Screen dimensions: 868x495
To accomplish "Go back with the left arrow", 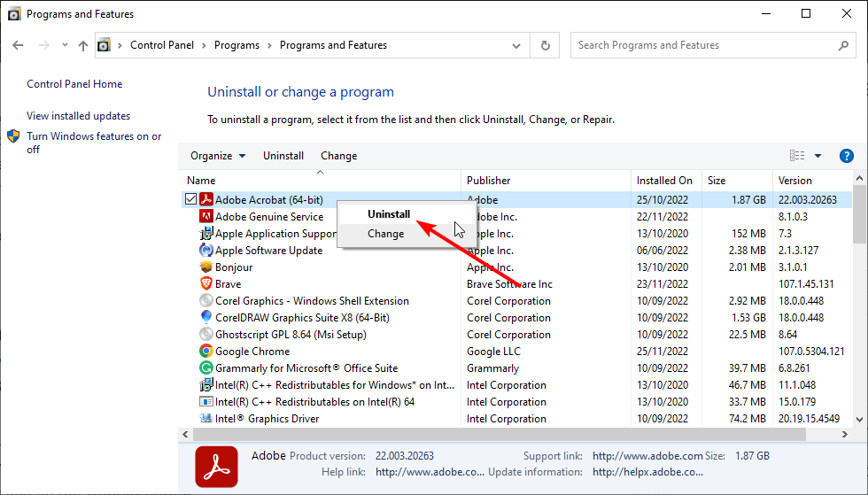I will click(18, 45).
